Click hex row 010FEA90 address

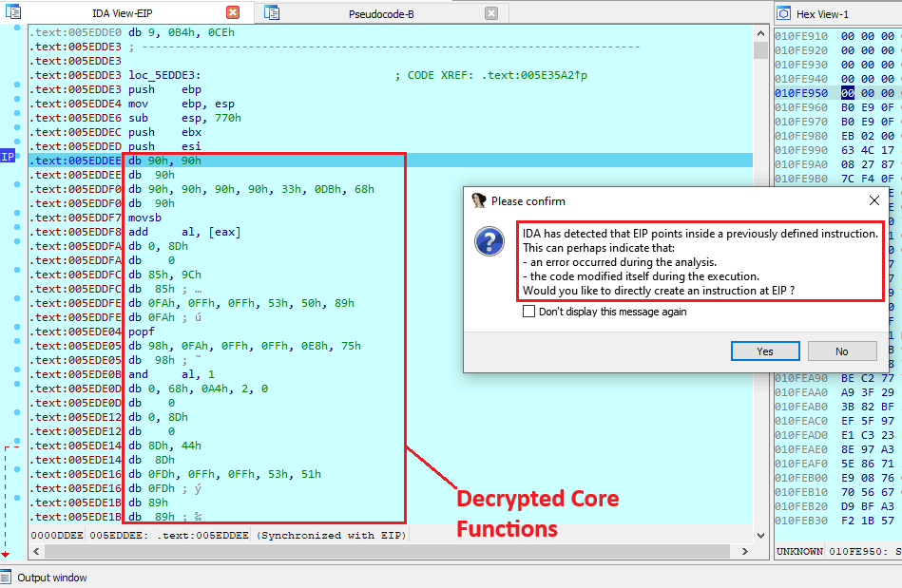click(800, 378)
